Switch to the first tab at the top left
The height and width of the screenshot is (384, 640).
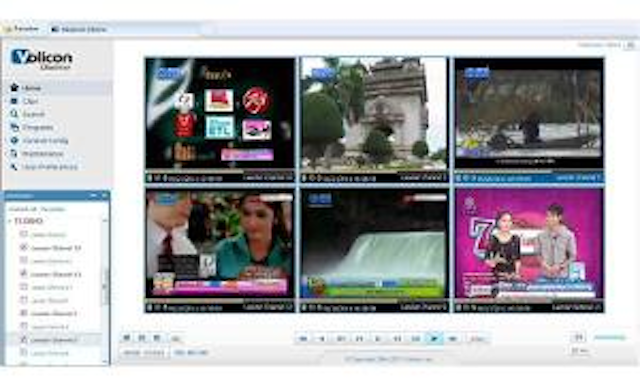coord(22,29)
